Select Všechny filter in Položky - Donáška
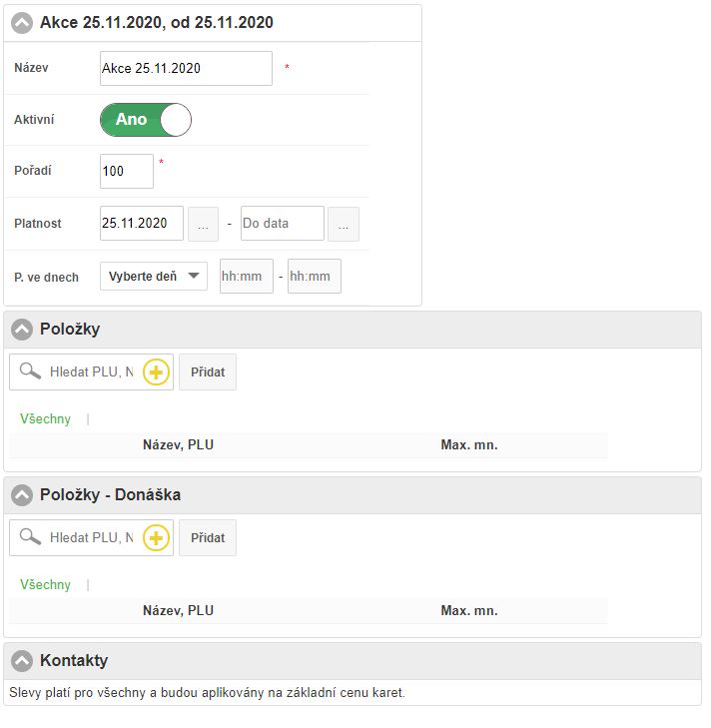The height and width of the screenshot is (728, 711). (x=46, y=585)
